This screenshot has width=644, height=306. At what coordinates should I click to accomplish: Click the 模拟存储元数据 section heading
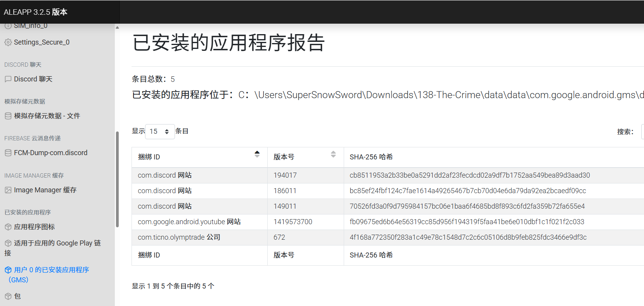click(x=25, y=102)
